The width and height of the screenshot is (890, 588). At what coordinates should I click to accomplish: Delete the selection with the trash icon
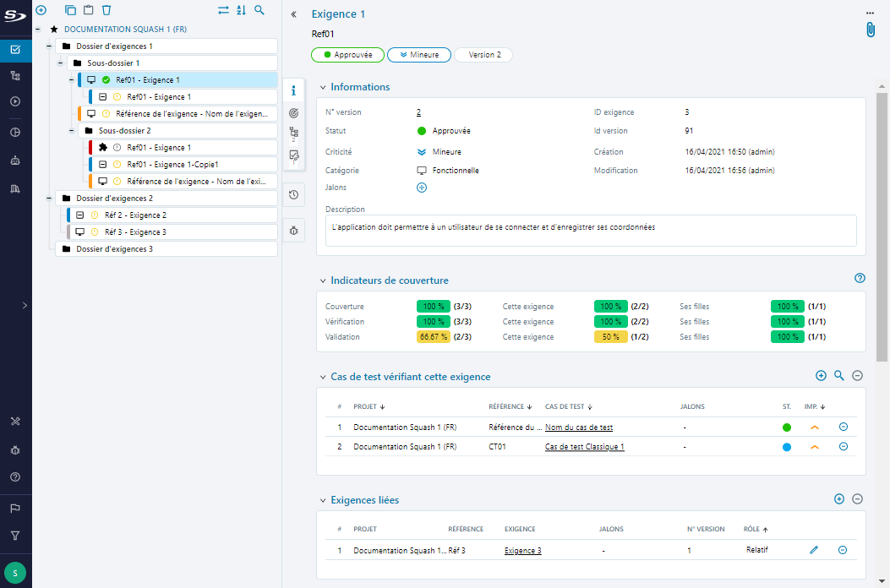click(x=106, y=10)
